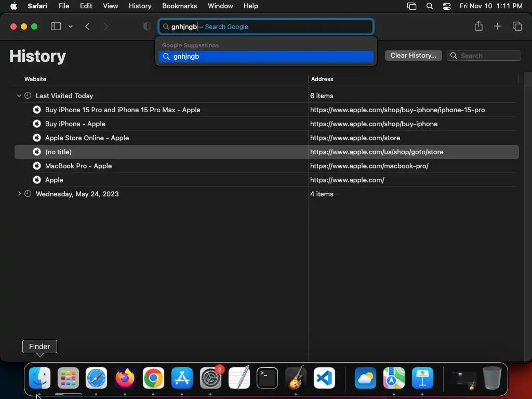Open the History menu
The height and width of the screenshot is (399, 532).
point(140,6)
